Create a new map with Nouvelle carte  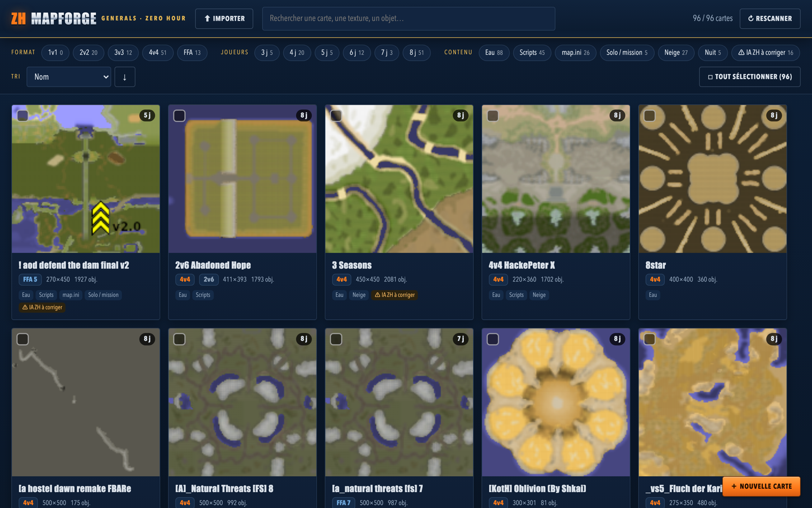[761, 486]
